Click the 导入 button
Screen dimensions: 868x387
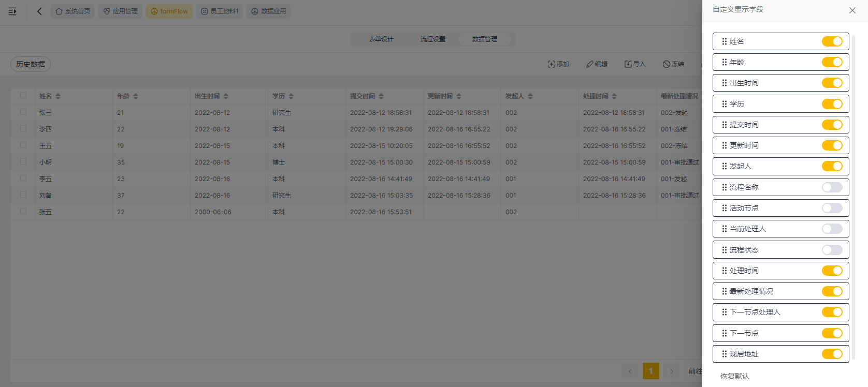pos(635,64)
